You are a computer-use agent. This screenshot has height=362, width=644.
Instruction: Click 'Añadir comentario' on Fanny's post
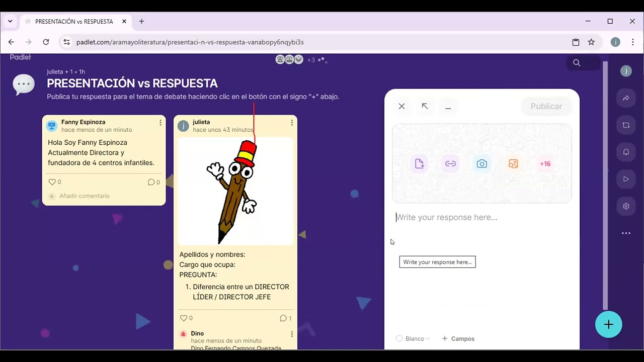[84, 196]
